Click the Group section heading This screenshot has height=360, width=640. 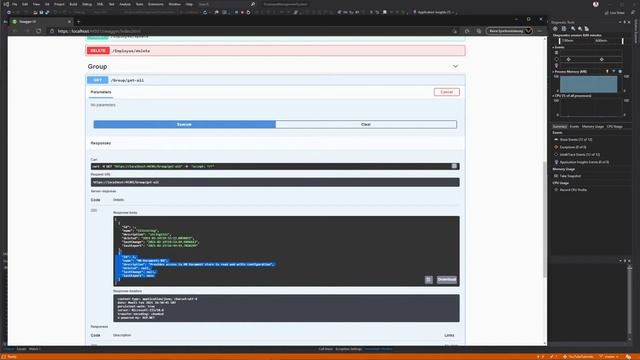pyautogui.click(x=97, y=66)
